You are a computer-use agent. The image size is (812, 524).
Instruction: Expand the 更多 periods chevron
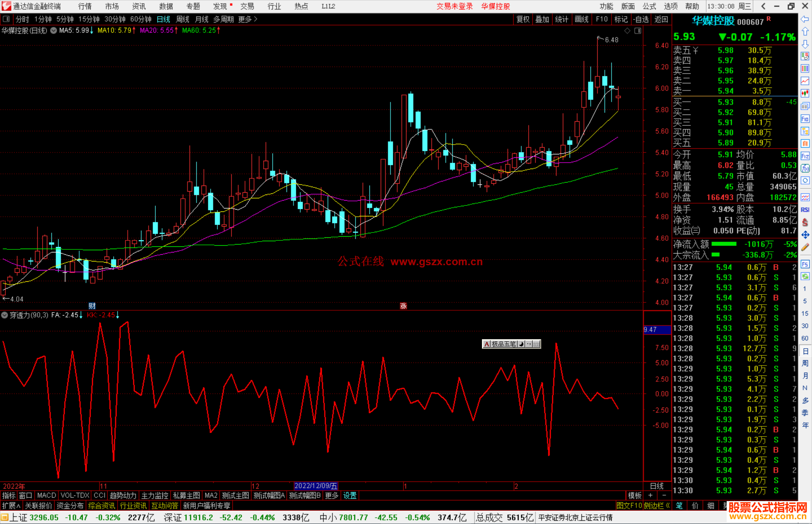click(x=256, y=19)
